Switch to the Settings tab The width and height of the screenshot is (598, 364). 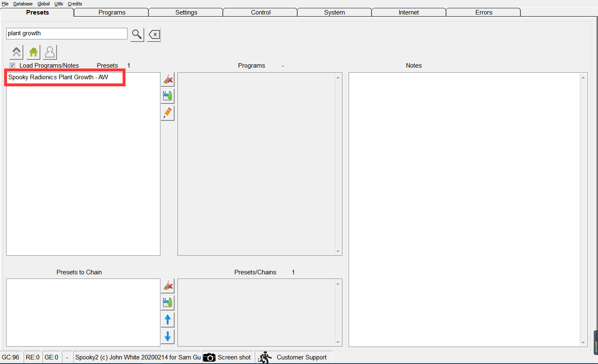point(186,12)
